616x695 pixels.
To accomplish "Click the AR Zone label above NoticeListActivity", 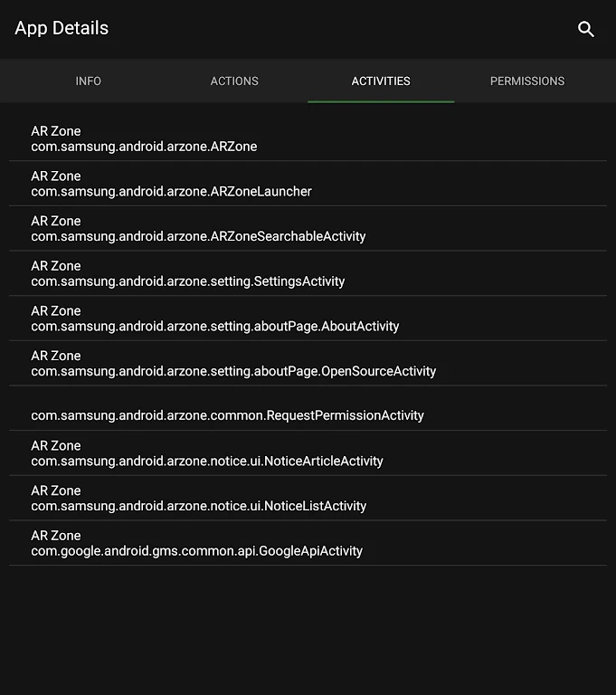I will [x=56, y=490].
